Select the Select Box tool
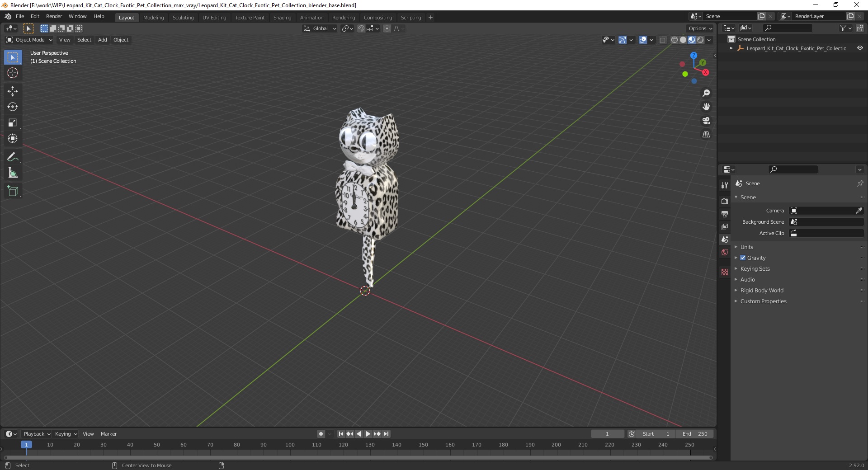This screenshot has width=868, height=470. coord(13,57)
